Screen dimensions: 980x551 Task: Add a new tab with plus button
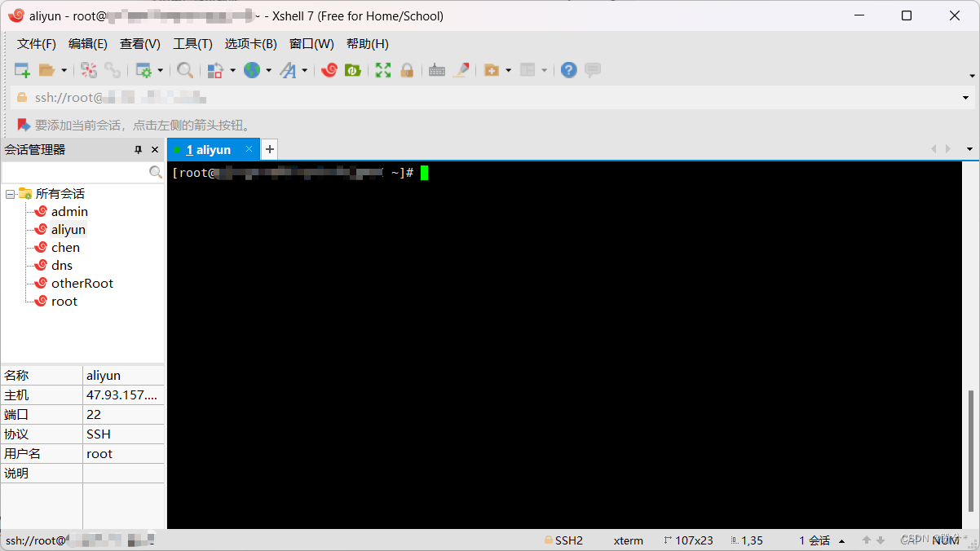click(x=270, y=149)
